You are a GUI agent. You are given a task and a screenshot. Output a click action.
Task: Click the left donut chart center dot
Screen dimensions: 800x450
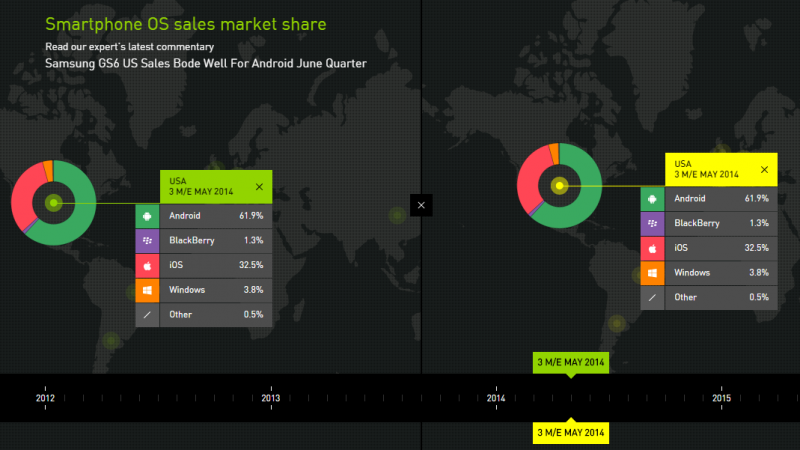pos(54,202)
